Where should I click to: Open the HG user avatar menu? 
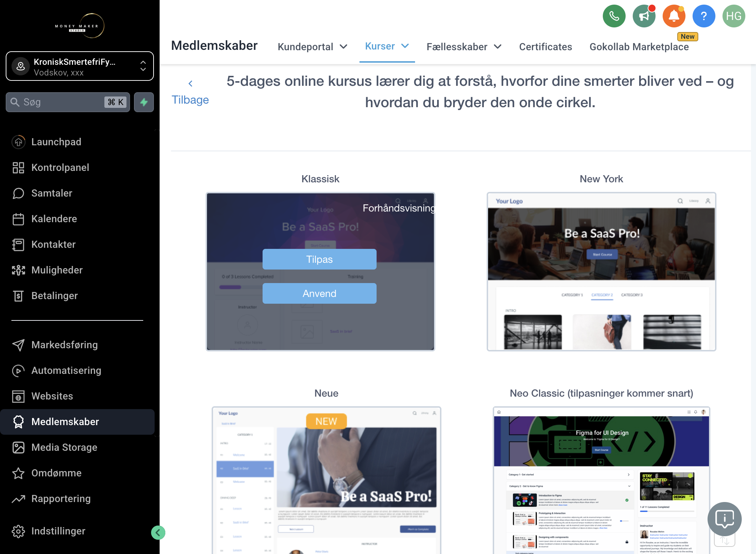coord(734,16)
